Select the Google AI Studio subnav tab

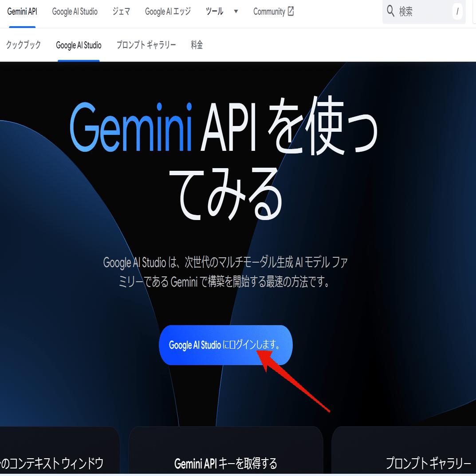(x=79, y=45)
